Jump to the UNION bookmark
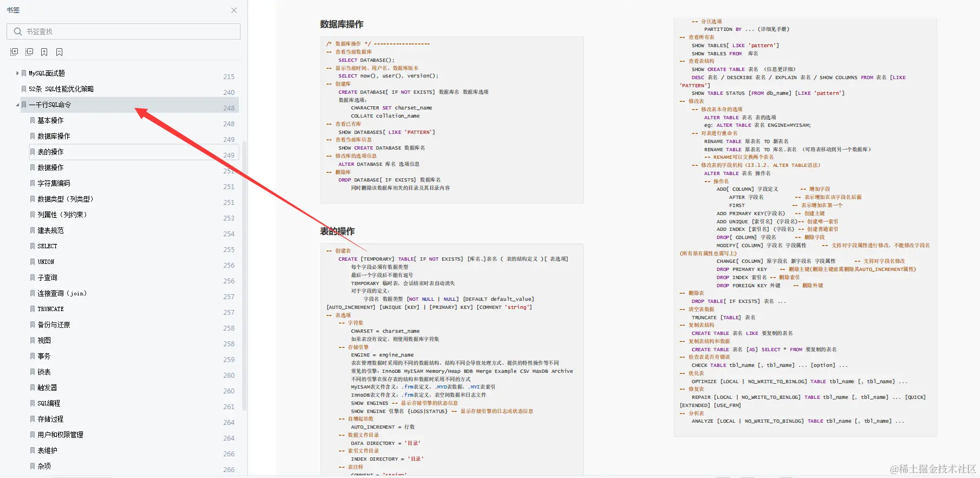Screen dimensions: 980x478 click(46, 262)
